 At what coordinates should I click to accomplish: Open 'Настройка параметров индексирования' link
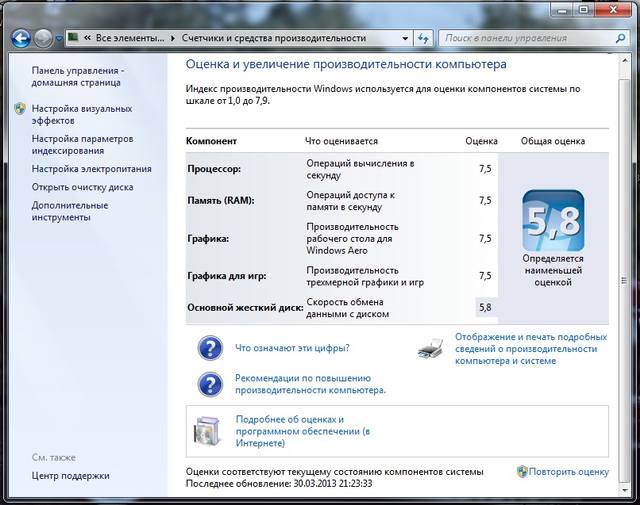(x=82, y=145)
